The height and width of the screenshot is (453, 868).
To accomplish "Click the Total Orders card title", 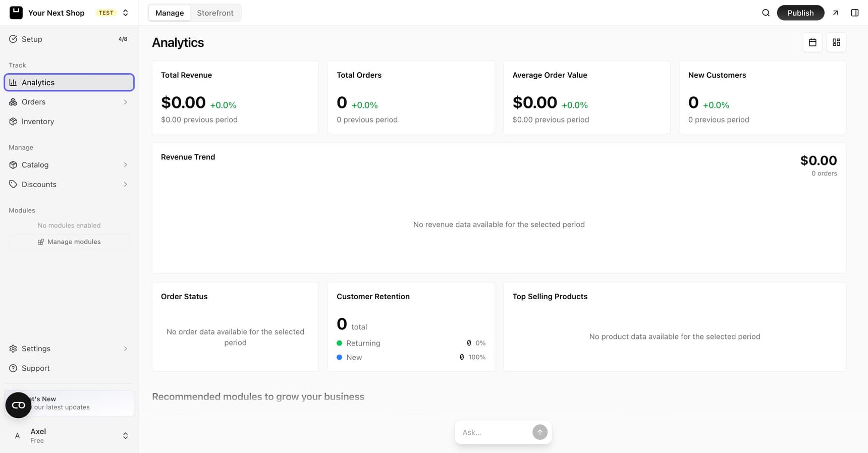I will click(359, 75).
